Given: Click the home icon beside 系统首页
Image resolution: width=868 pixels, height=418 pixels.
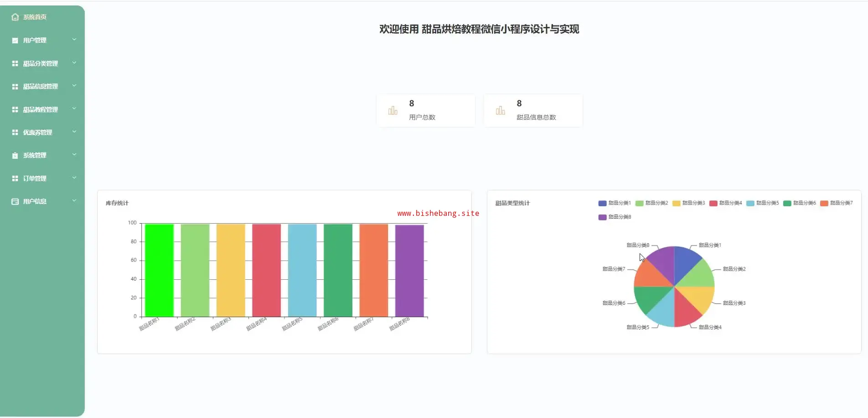Looking at the screenshot, I should click(x=15, y=17).
